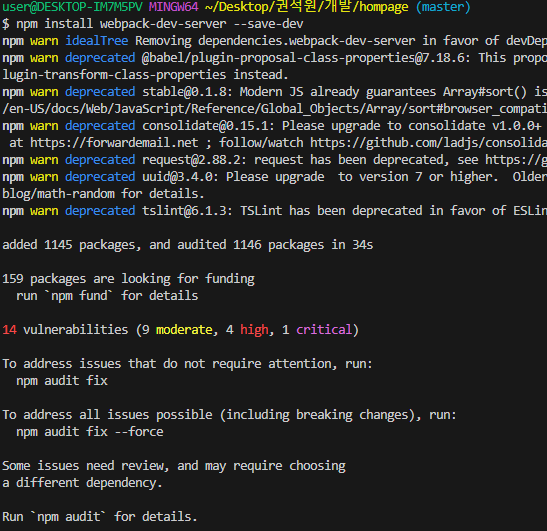
Task: Click the 'run `npm fund` for details' line
Action: click(x=107, y=296)
